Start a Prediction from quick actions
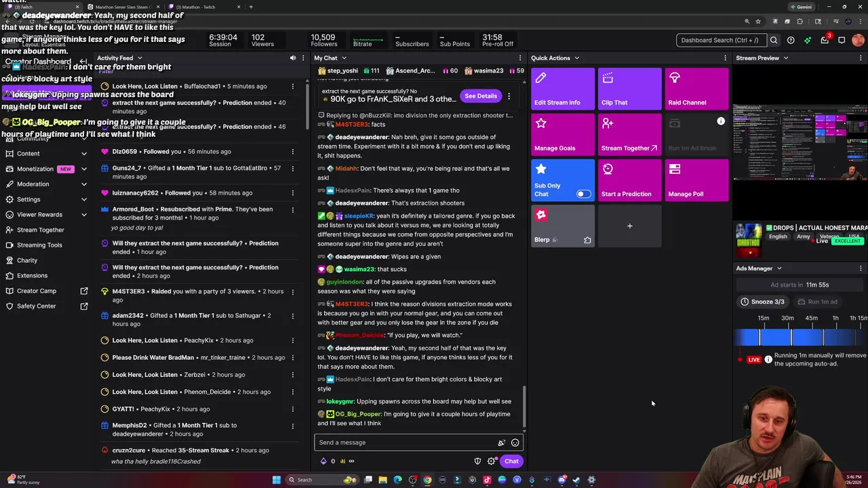Viewport: 868px width, 488px height. point(629,180)
